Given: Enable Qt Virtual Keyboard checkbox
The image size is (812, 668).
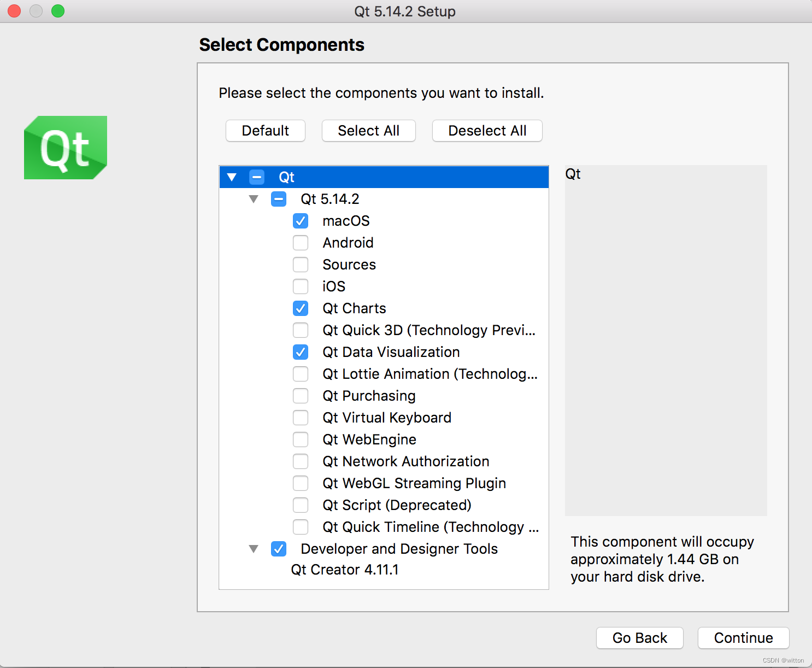Looking at the screenshot, I should tap(301, 418).
